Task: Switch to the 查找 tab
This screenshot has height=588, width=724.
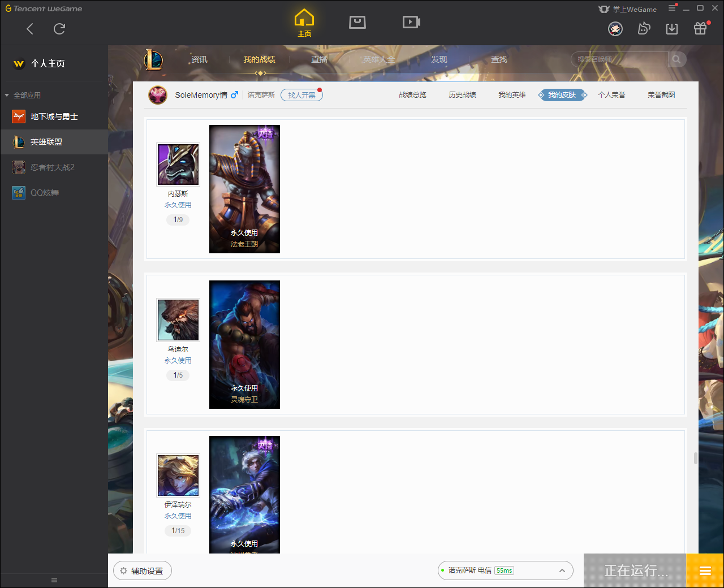Action: [x=499, y=59]
